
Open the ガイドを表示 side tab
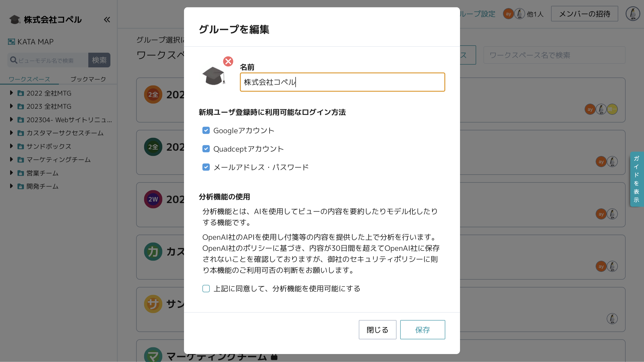637,179
